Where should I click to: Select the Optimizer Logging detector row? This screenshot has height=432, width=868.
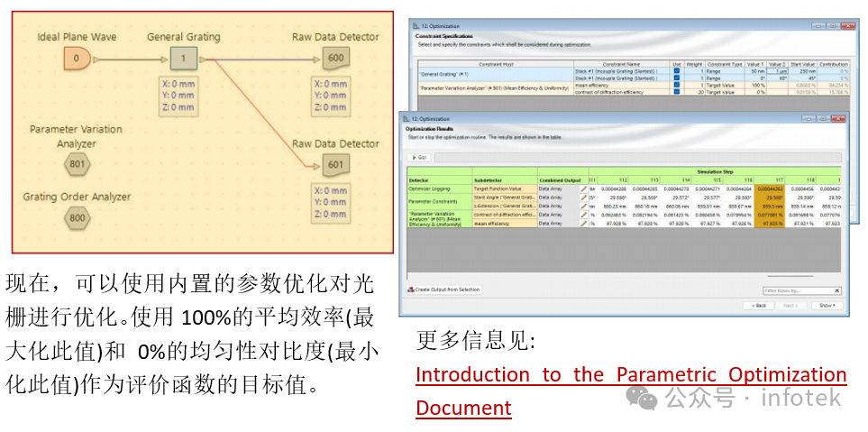(x=439, y=188)
